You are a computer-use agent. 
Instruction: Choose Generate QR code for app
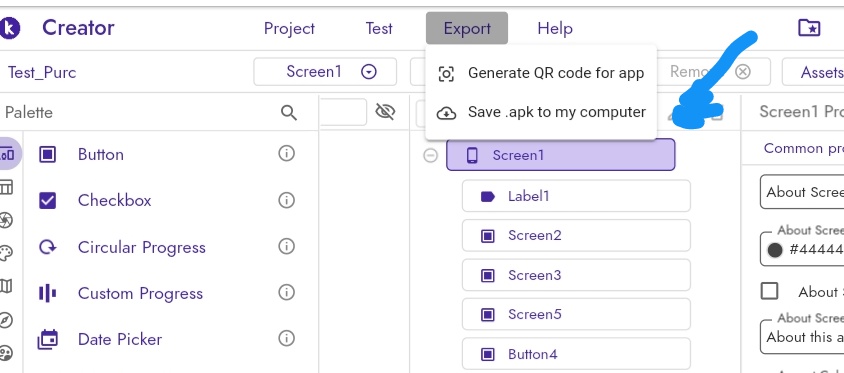click(x=541, y=73)
